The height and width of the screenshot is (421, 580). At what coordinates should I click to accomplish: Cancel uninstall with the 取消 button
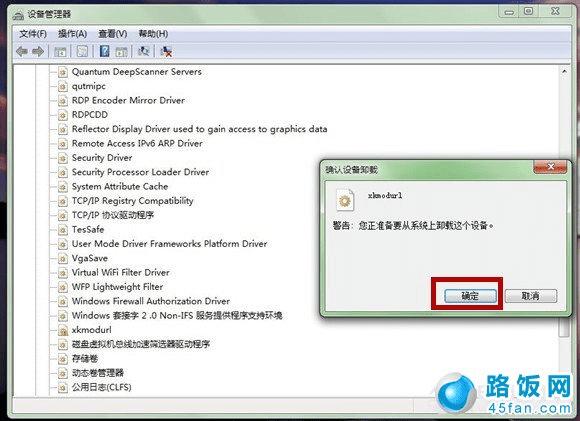pyautogui.click(x=531, y=296)
